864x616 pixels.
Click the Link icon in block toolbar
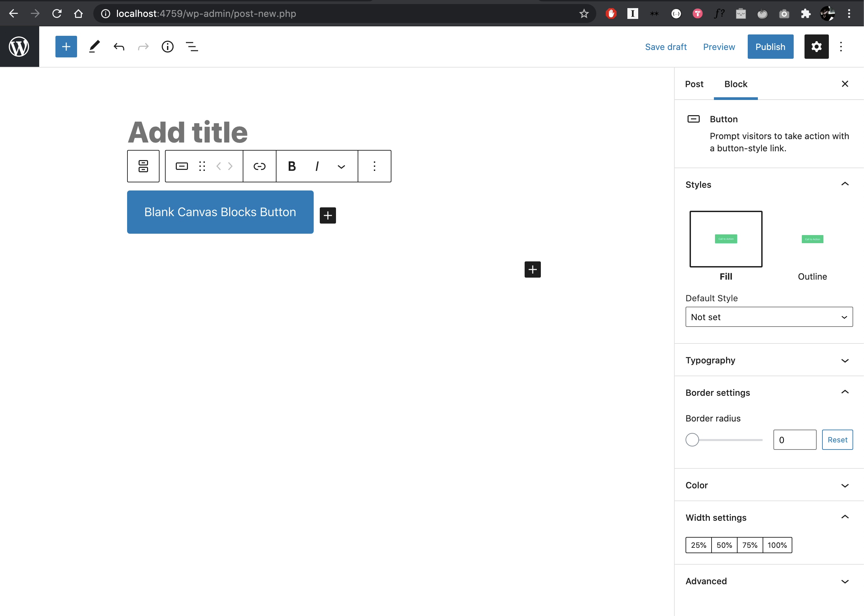tap(259, 166)
